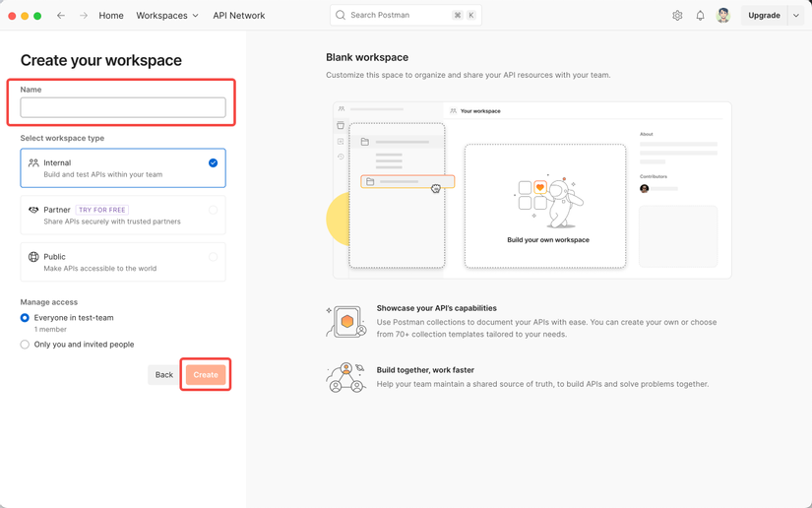The image size is (812, 508).
Task: Click the 'Manage access' label
Action: coord(48,302)
